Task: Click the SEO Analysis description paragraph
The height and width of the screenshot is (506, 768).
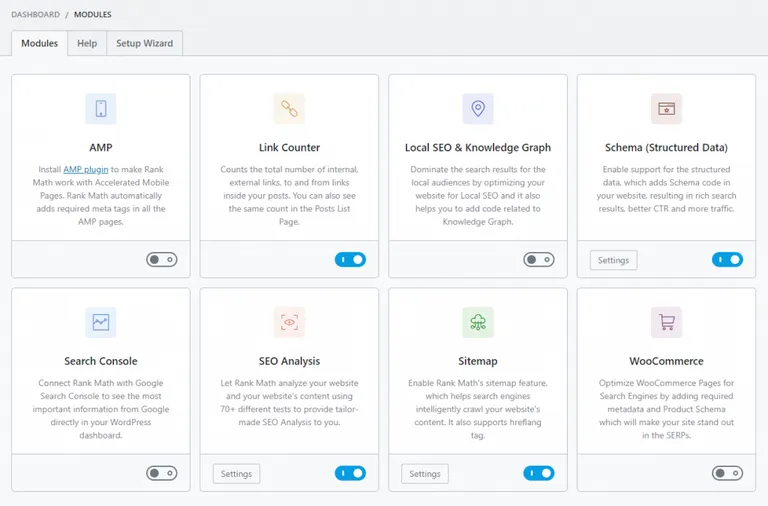Action: [289, 403]
